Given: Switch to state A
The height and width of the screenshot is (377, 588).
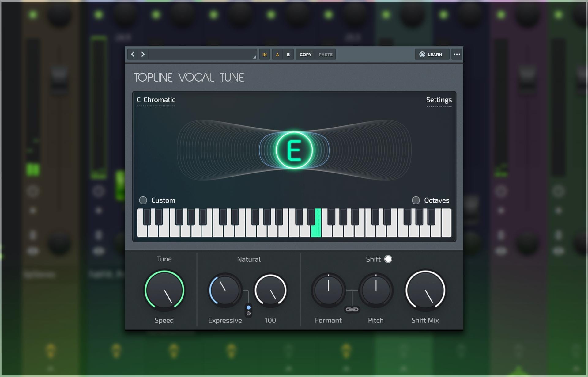Looking at the screenshot, I should pyautogui.click(x=277, y=55).
